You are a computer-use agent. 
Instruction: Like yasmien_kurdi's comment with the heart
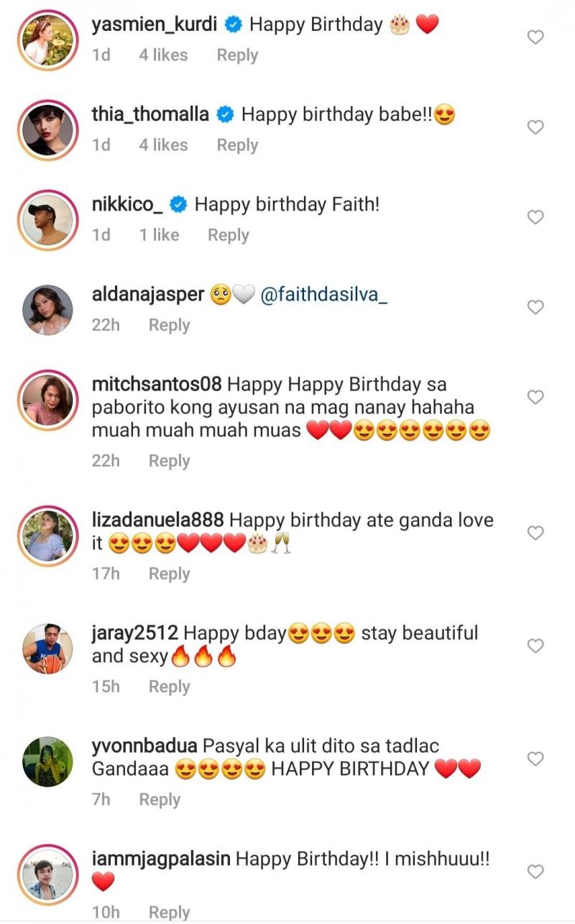pos(535,37)
